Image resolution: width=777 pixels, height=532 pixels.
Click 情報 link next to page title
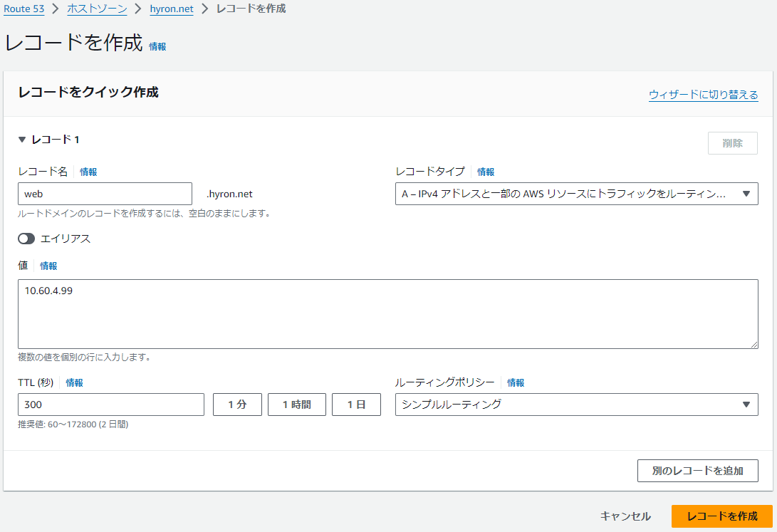(157, 46)
